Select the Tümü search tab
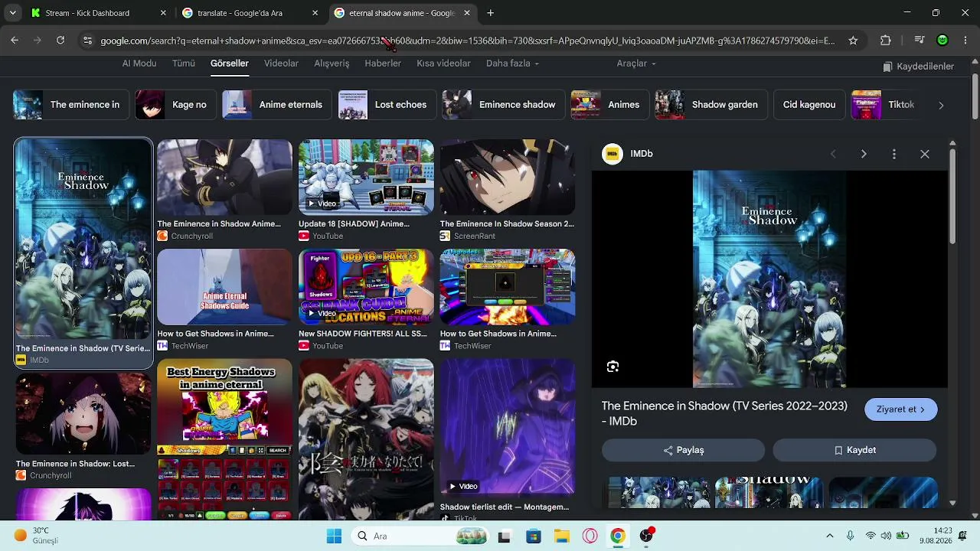 point(184,64)
